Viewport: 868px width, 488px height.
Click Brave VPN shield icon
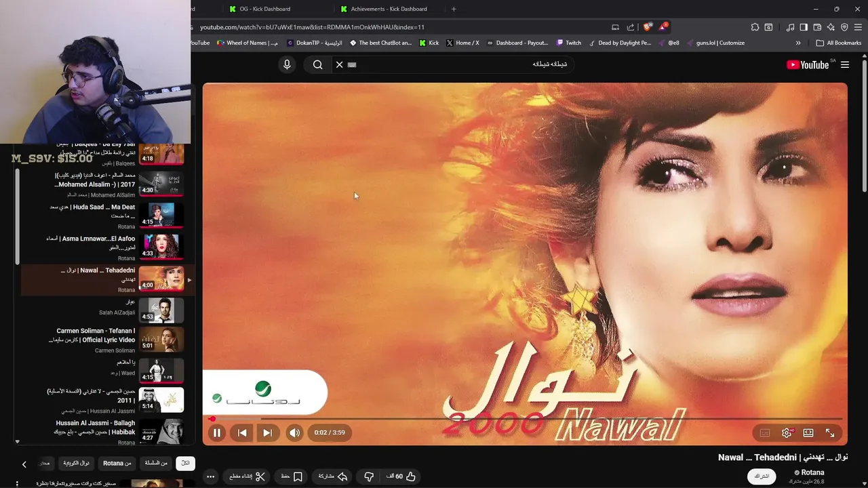click(844, 27)
